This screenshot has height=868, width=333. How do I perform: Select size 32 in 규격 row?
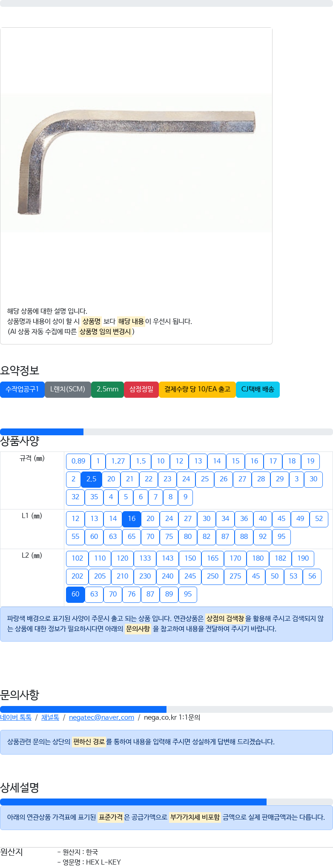75,497
